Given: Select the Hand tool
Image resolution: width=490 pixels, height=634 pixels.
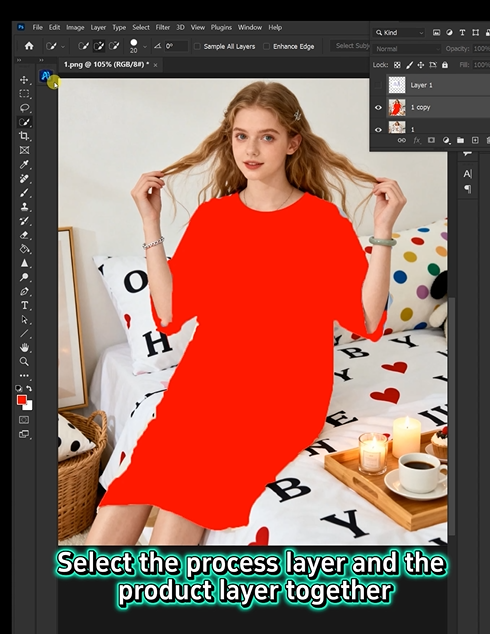Looking at the screenshot, I should (x=24, y=347).
